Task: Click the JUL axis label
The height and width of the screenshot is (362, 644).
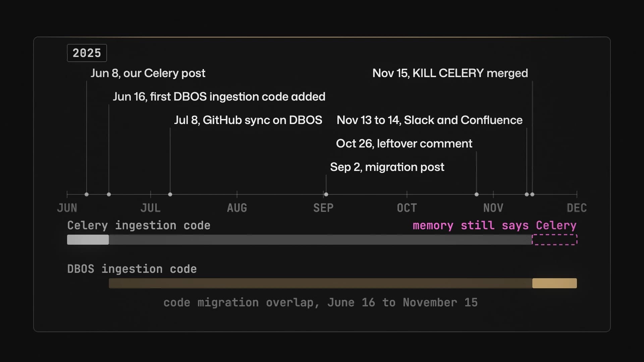Action: click(151, 208)
